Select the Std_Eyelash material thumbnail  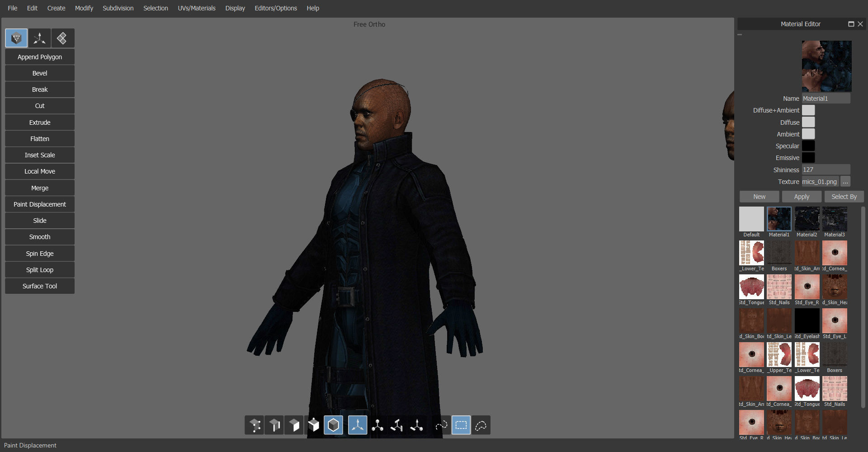point(807,321)
